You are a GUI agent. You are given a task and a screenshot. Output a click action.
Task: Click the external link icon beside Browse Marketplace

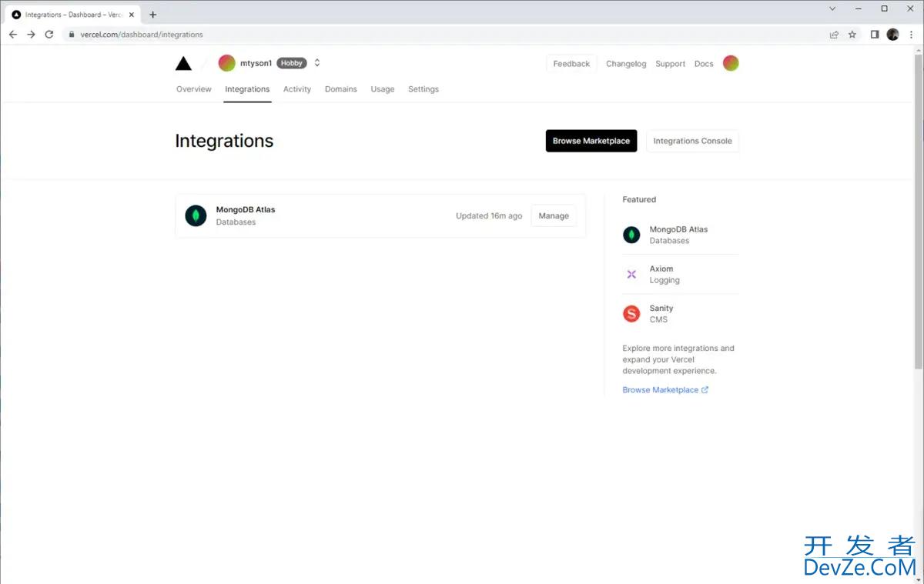click(x=705, y=390)
